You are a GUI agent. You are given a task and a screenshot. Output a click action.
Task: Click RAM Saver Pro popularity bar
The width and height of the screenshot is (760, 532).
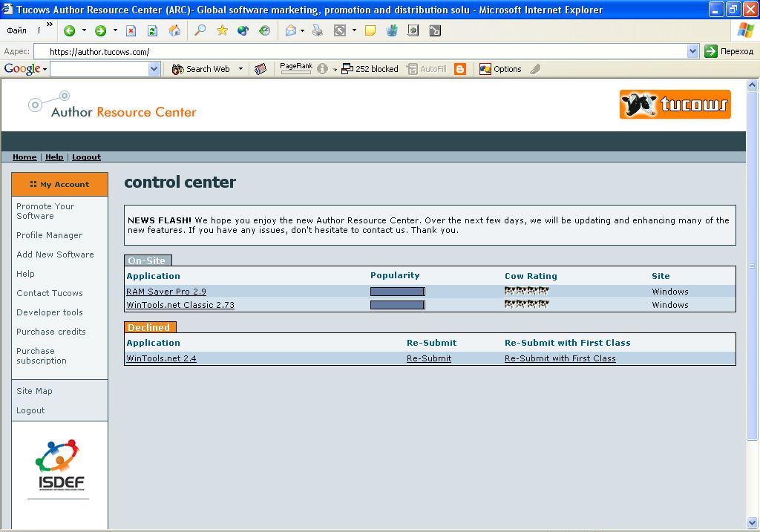[x=398, y=292]
